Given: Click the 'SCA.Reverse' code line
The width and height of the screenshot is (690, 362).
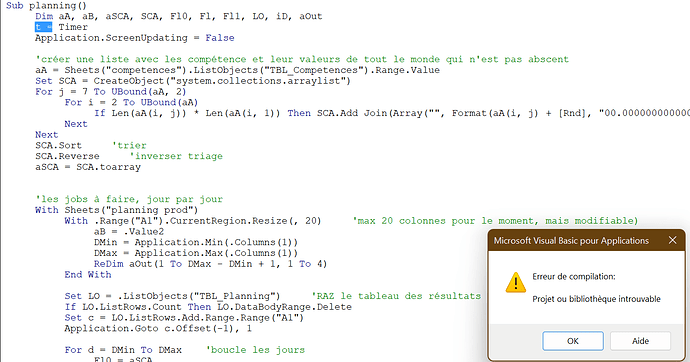Looking at the screenshot, I should coord(67,156).
